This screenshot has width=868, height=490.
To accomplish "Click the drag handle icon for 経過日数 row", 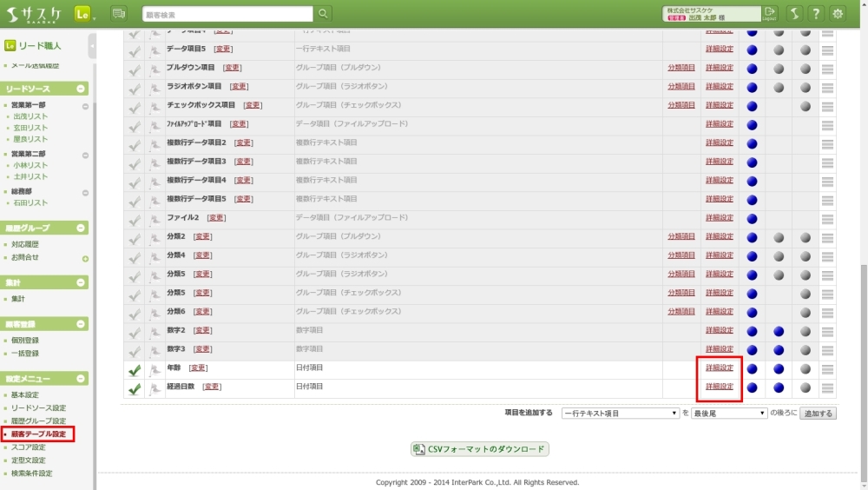I will (827, 388).
